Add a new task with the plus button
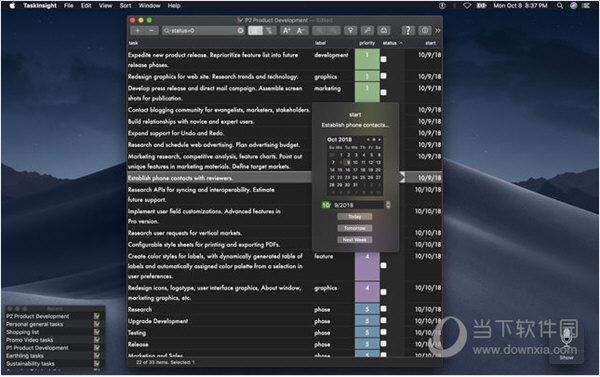This screenshot has width=600, height=377. point(137,31)
